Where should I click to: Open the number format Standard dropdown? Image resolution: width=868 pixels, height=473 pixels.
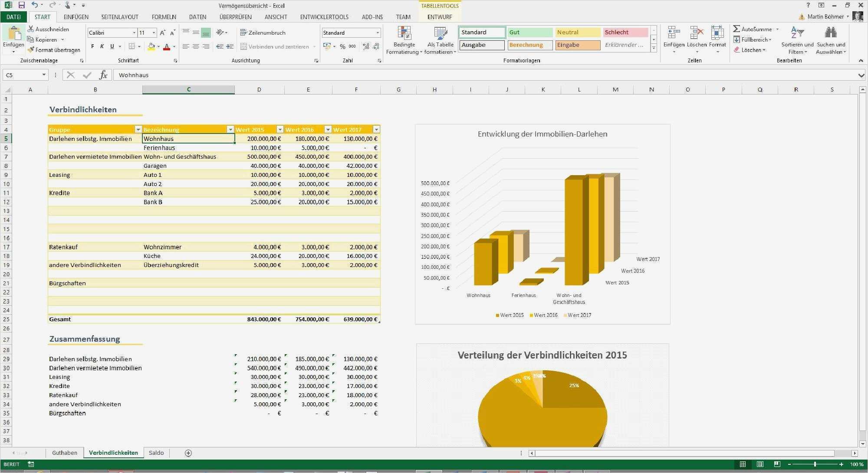tap(378, 33)
